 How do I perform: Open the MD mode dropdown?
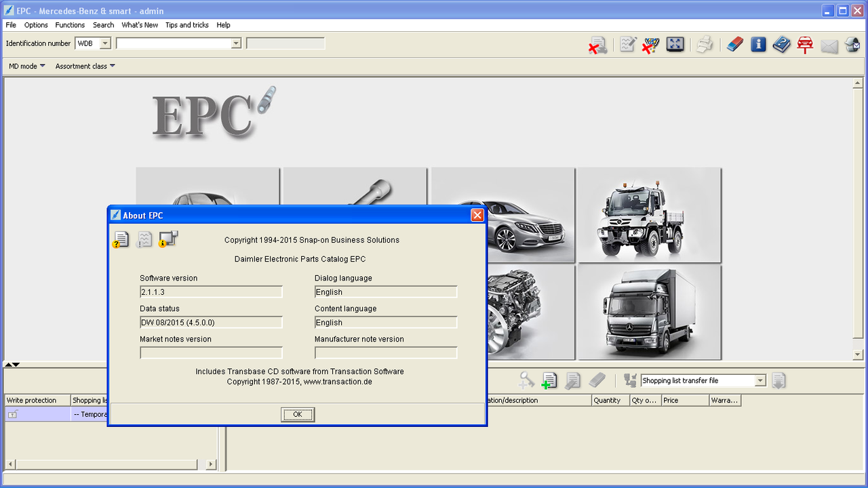click(x=27, y=66)
